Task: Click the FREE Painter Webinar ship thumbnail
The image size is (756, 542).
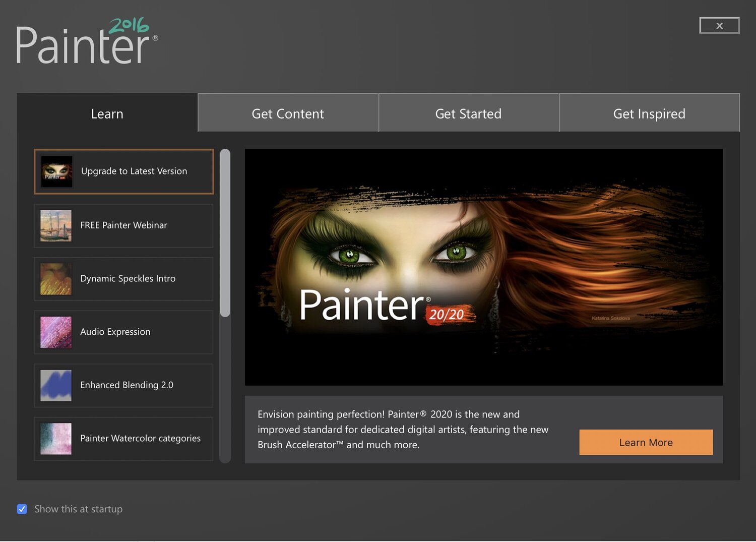Action: coord(56,225)
